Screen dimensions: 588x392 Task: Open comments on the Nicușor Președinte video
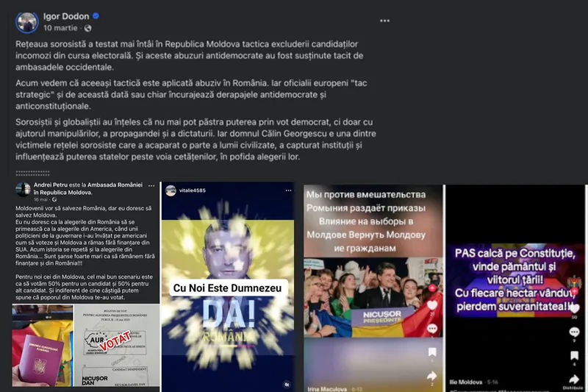(x=432, y=327)
